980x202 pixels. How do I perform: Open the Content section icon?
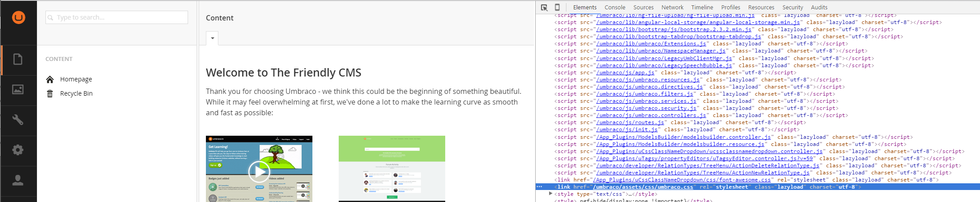point(18,59)
